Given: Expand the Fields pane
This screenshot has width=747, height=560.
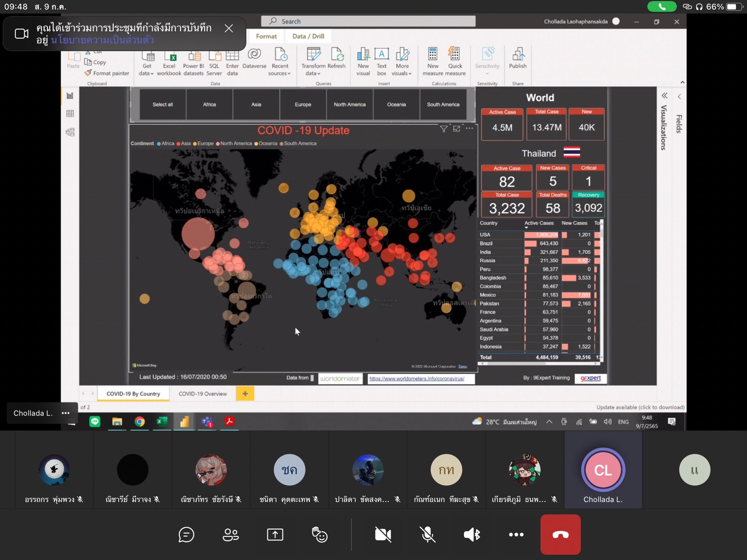Looking at the screenshot, I should (x=679, y=96).
